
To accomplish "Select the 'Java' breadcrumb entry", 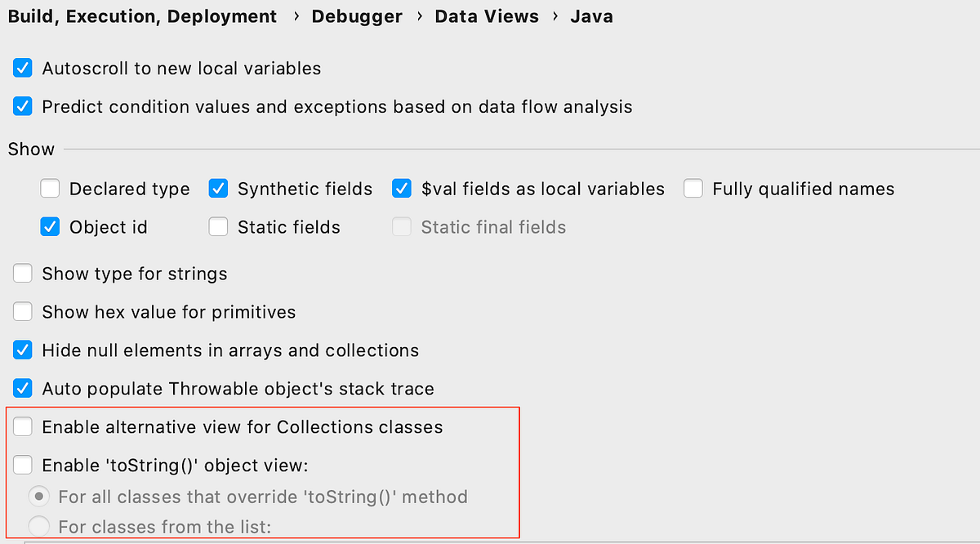I will pos(591,16).
